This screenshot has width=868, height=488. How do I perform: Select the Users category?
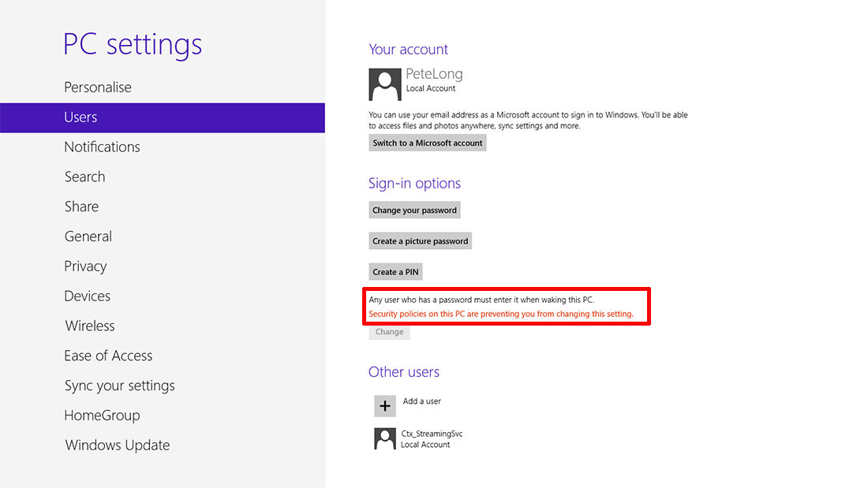click(x=163, y=117)
